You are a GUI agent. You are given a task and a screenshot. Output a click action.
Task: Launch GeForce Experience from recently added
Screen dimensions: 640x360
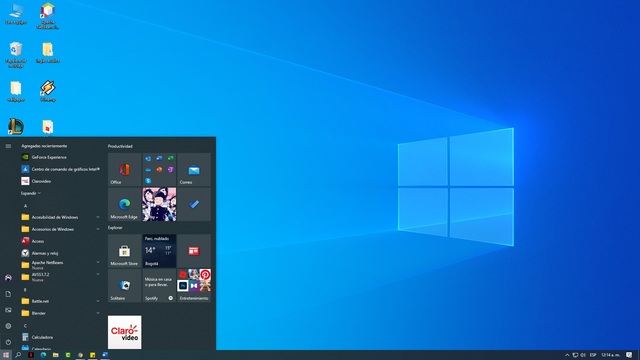pos(60,157)
